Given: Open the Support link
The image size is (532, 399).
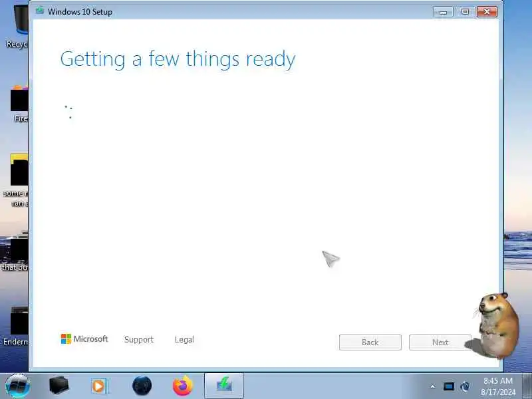Looking at the screenshot, I should [139, 340].
